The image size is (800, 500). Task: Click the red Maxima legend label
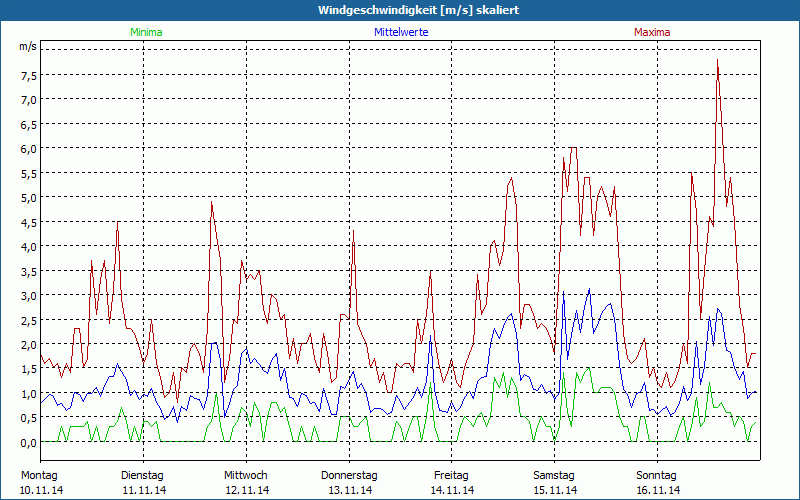652,32
